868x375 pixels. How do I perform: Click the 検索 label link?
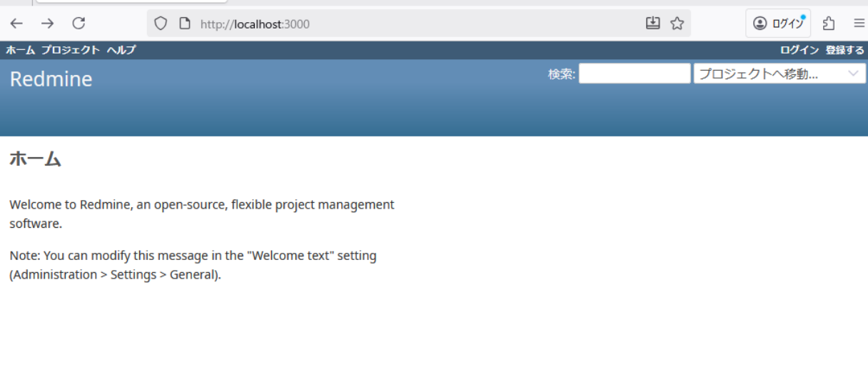(561, 74)
